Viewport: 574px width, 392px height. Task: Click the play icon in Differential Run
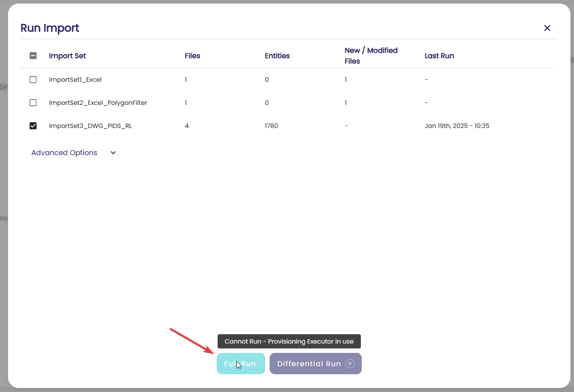[350, 364]
